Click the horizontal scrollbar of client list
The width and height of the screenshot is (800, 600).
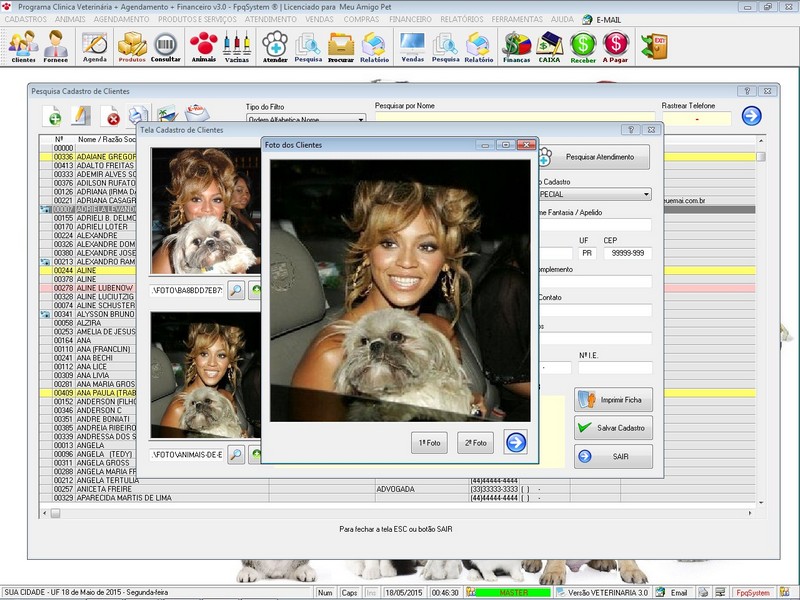click(397, 513)
